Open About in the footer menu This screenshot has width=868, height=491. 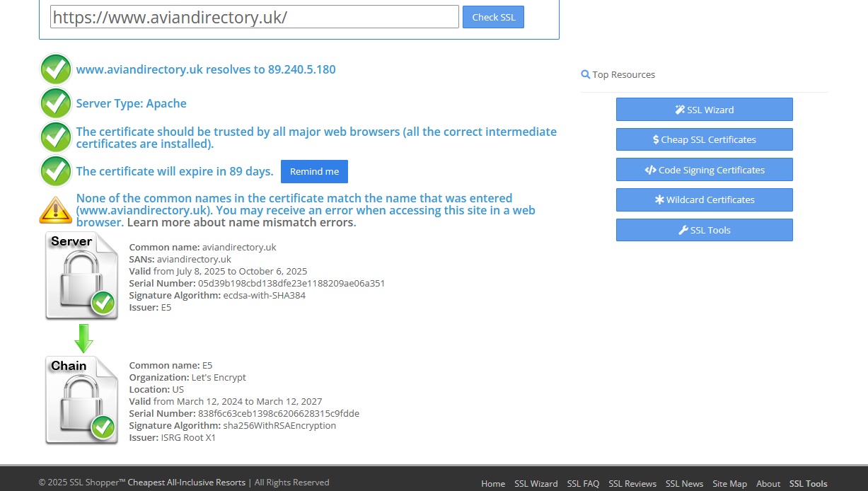pyautogui.click(x=768, y=484)
